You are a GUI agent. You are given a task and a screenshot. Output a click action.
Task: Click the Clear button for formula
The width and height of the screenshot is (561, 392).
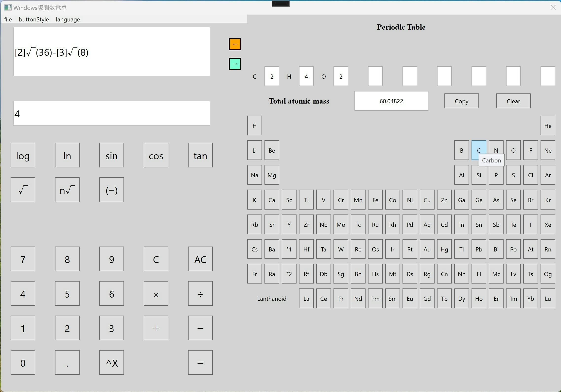coord(513,101)
